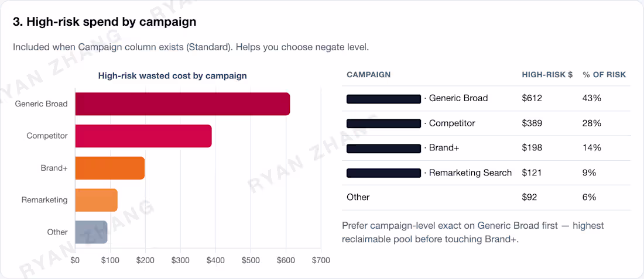Click the section heading High-risk spend by campaign
Screen dimensions: 644x279
104,22
